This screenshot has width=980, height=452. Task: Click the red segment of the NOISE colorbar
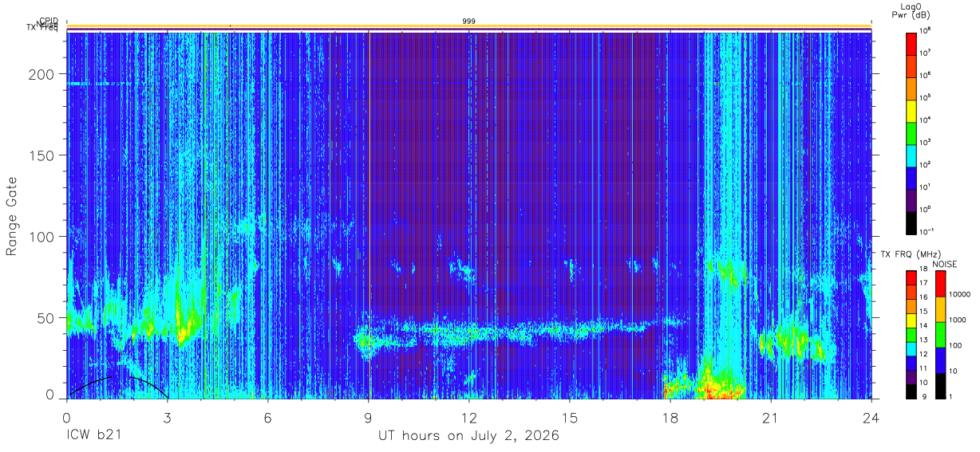942,283
